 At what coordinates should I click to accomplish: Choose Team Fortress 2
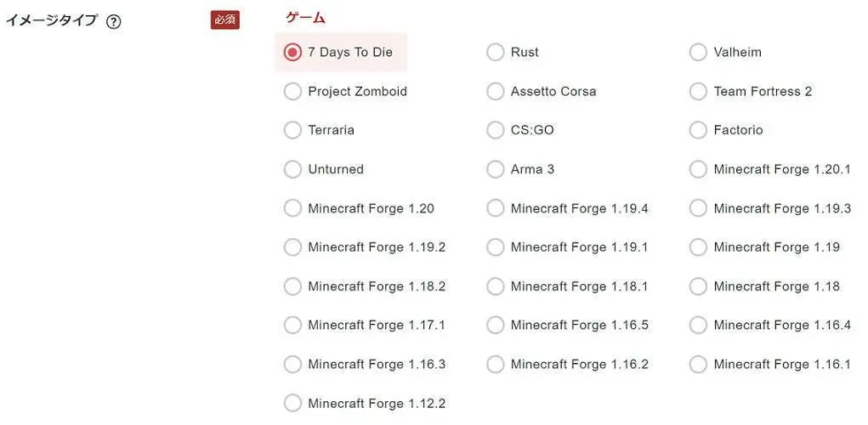[698, 92]
